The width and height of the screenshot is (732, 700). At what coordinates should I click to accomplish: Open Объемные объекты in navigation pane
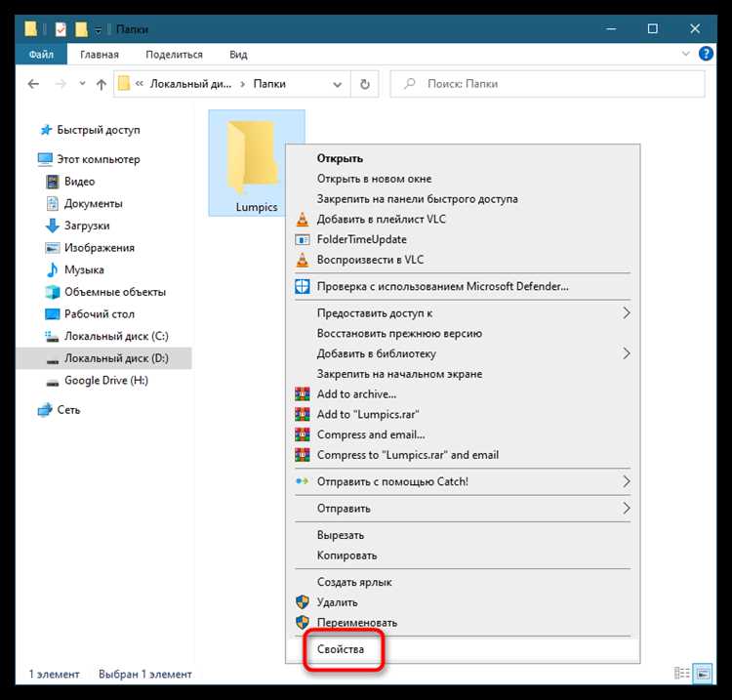click(115, 292)
